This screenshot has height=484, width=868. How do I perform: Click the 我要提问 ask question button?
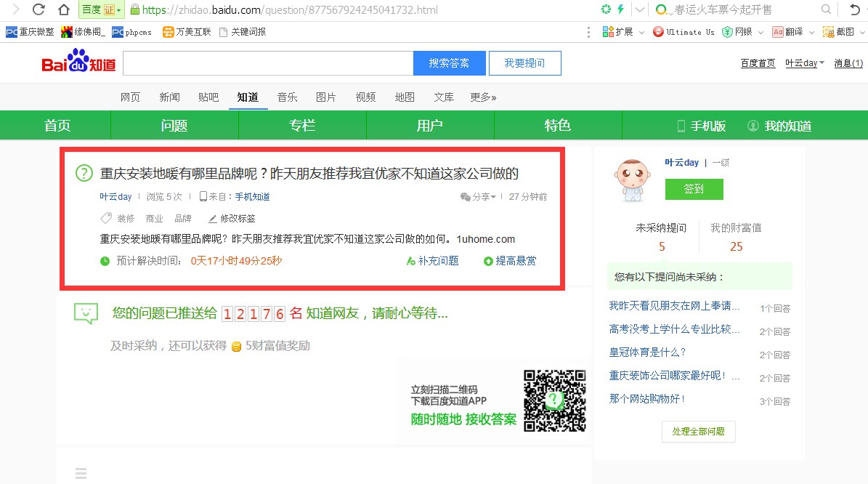[x=524, y=63]
